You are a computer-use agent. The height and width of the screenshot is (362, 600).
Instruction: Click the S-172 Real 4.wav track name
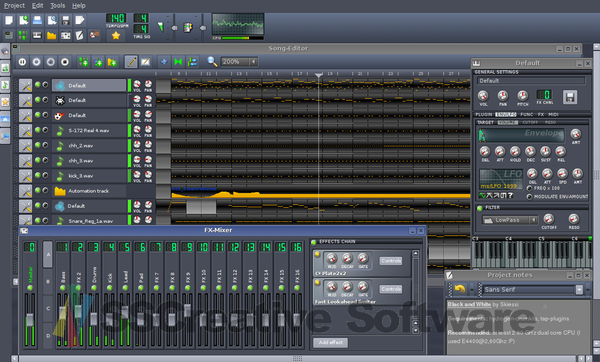coord(89,130)
